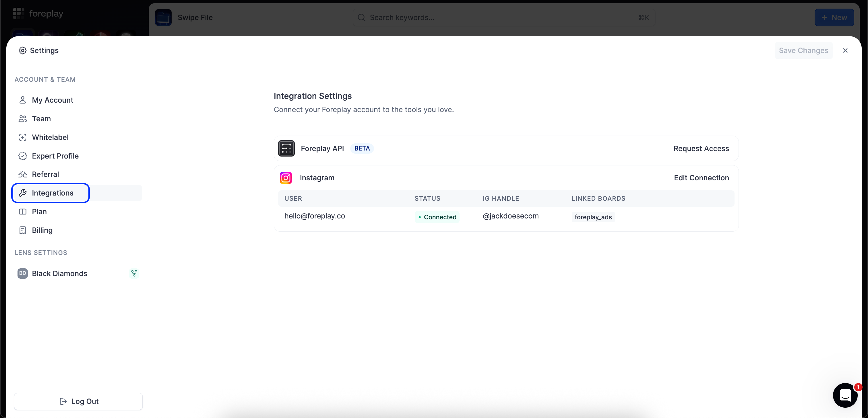Open Expert Profile settings
Viewport: 868px width, 418px height.
78,156
